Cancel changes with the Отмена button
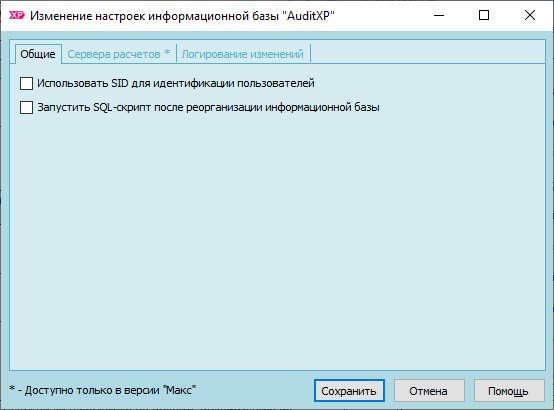Viewport: 554px width, 410px height. coord(429,391)
